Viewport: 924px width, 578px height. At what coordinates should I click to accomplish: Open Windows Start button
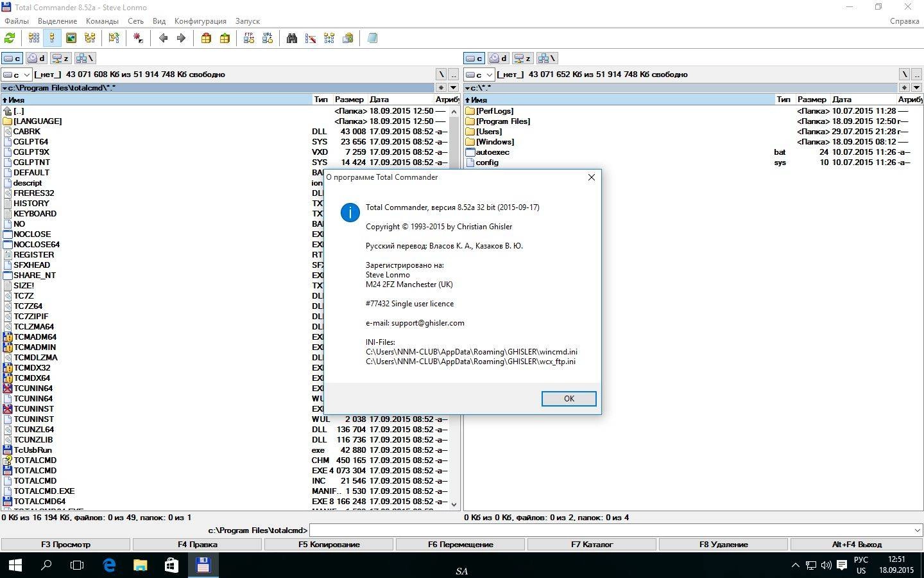pos(15,565)
